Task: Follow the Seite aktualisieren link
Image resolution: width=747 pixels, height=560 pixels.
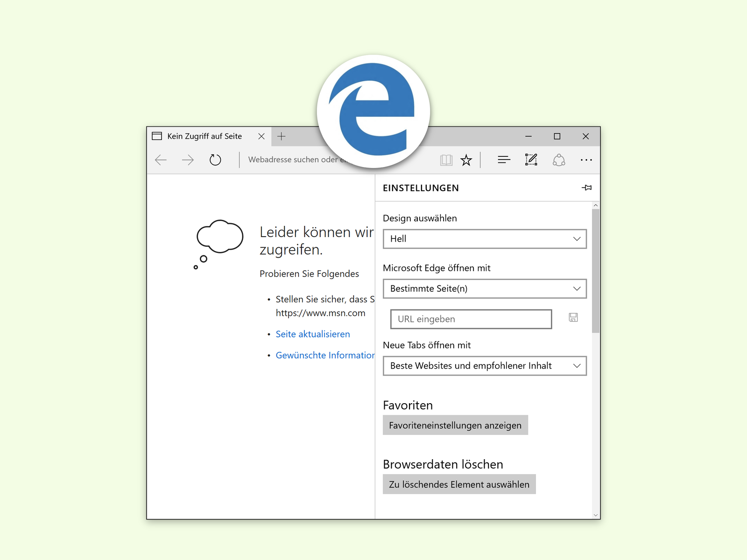Action: 313,334
